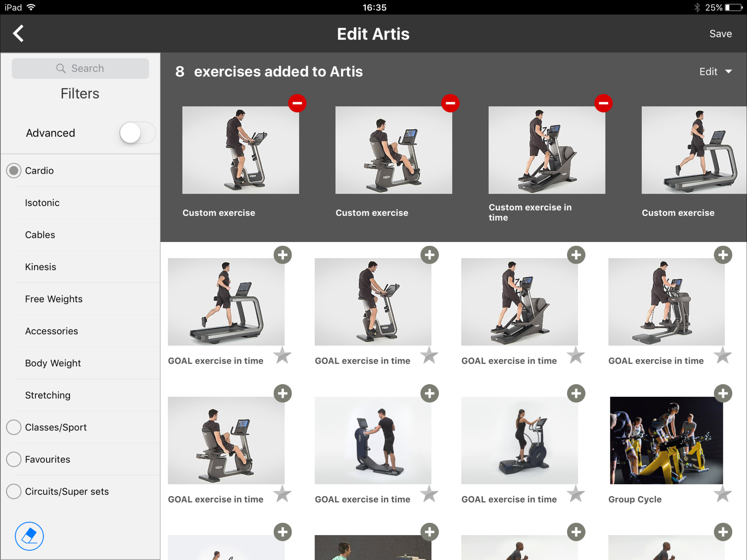Open the Edit dropdown menu

[x=715, y=72]
